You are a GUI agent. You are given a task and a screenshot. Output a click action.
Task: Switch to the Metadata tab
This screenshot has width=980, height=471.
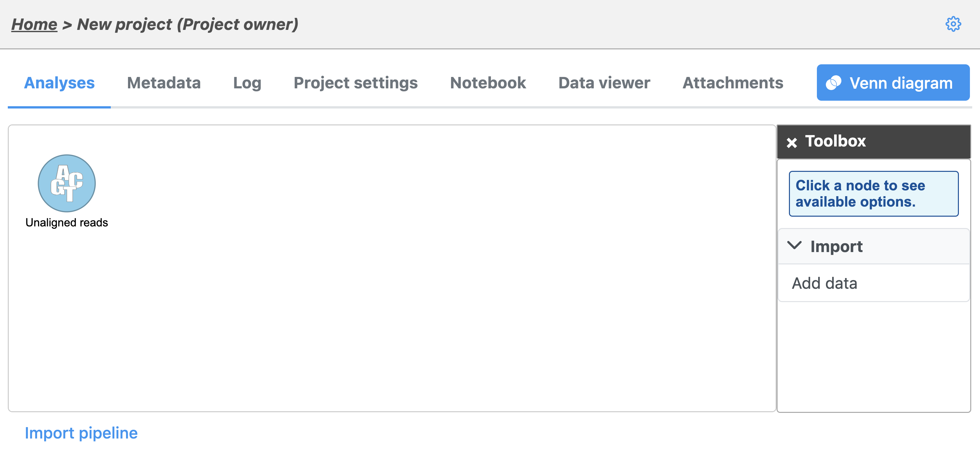(x=163, y=83)
